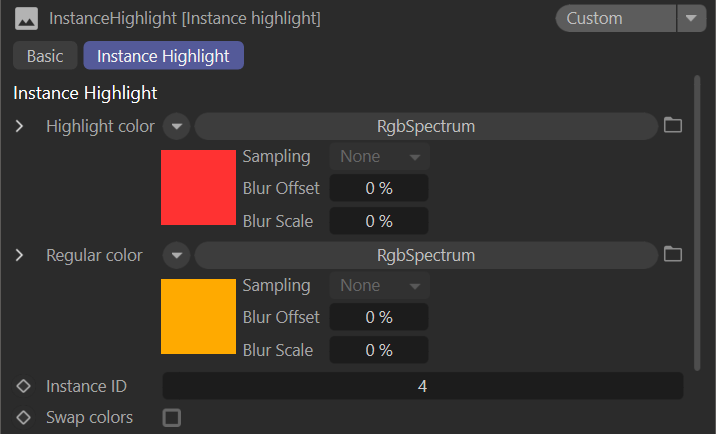This screenshot has height=434, width=716.
Task: Switch to the Basic tab
Action: click(45, 56)
